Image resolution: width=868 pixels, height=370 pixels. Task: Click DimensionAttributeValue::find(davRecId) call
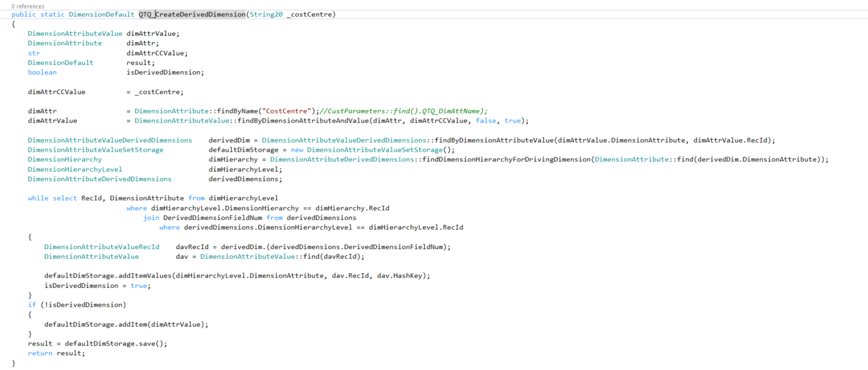280,257
